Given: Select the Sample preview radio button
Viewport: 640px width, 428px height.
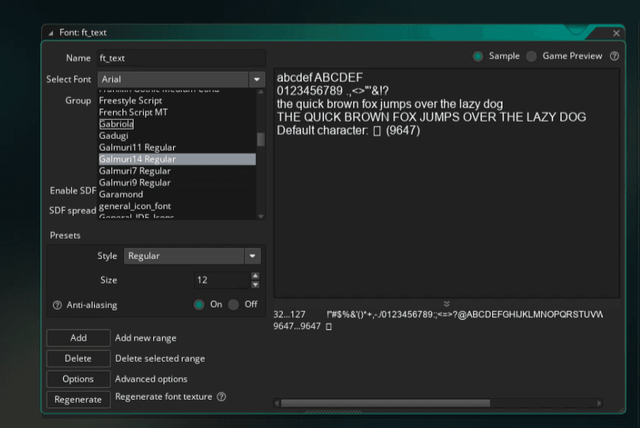Looking at the screenshot, I should point(478,56).
